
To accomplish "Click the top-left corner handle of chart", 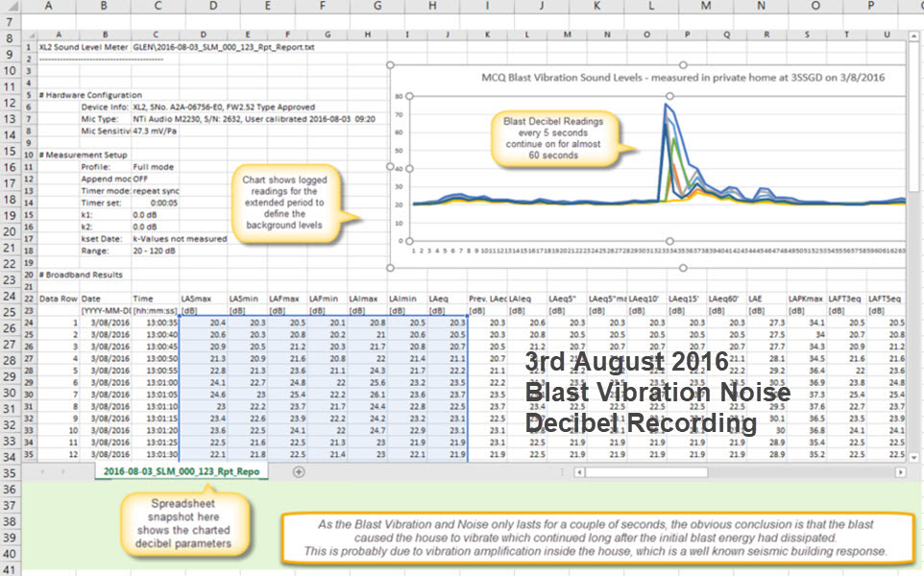I will [390, 64].
